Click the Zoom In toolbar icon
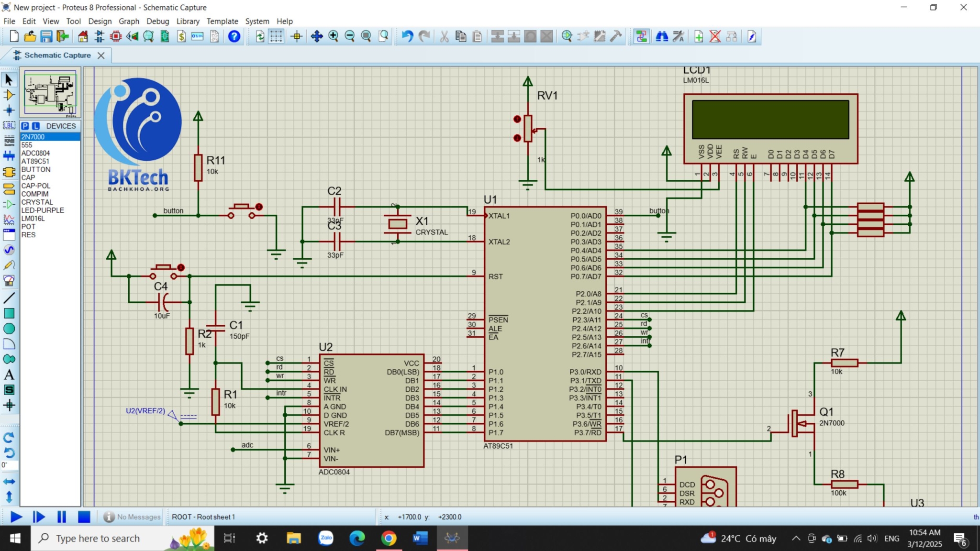The height and width of the screenshot is (551, 980). pos(334,36)
